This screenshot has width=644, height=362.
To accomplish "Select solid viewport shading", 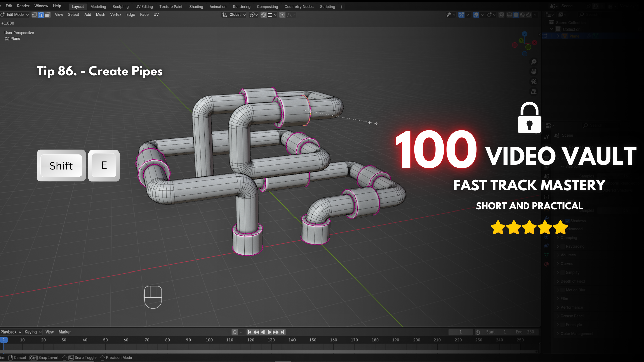I will 516,15.
